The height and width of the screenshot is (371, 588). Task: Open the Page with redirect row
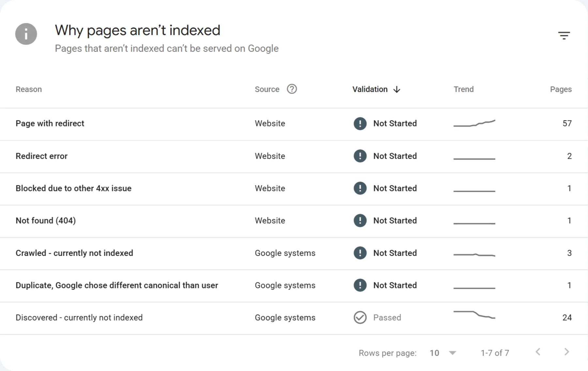(294, 124)
